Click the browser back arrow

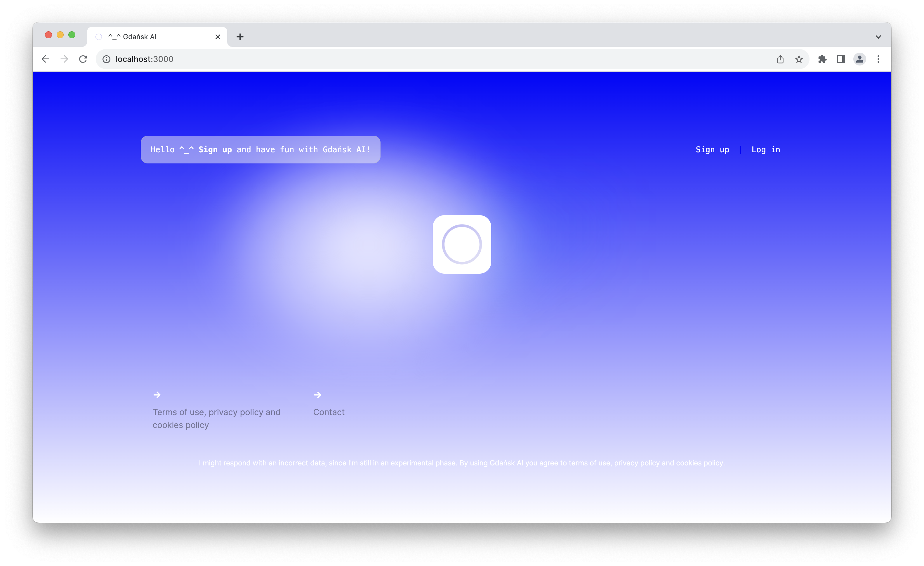coord(45,59)
